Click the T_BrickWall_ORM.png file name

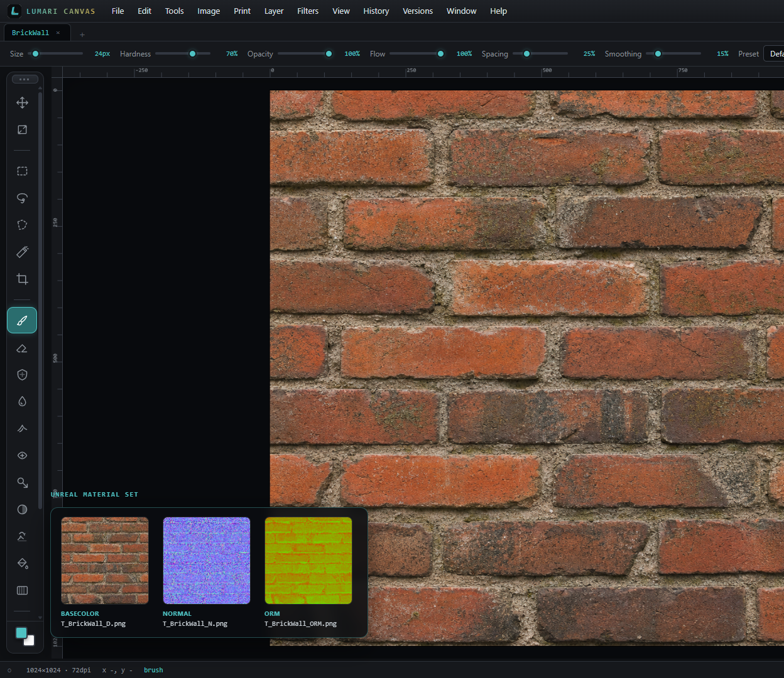tap(300, 624)
